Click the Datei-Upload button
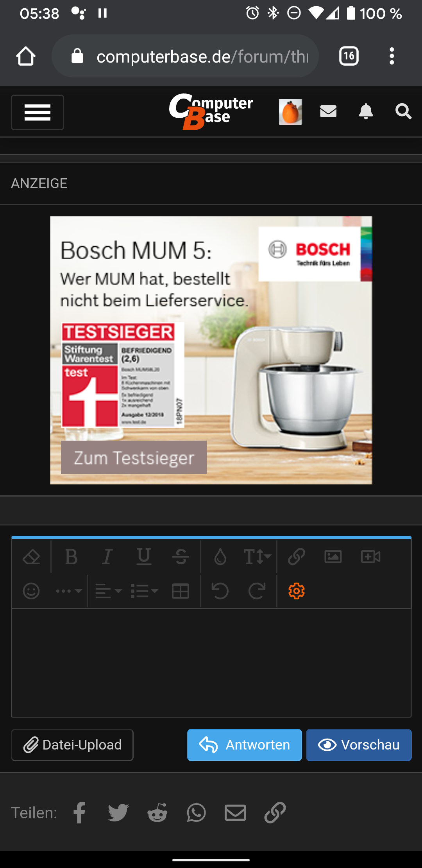Image resolution: width=422 pixels, height=868 pixels. (x=72, y=745)
